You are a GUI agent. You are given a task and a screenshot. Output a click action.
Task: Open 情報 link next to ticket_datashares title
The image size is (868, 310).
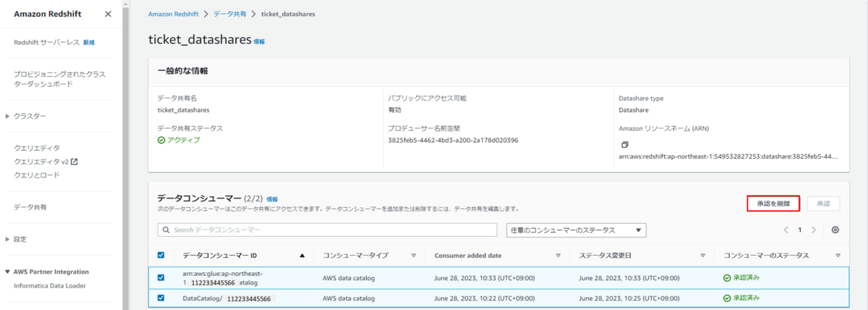pos(259,42)
